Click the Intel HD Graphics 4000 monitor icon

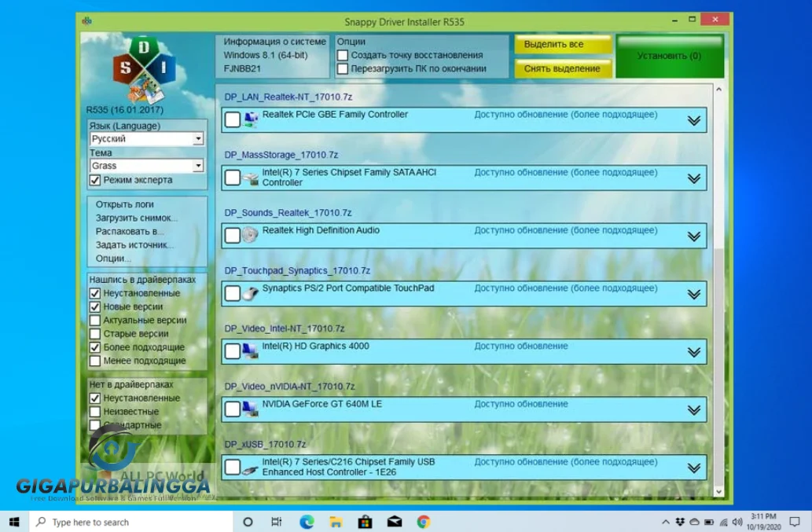click(252, 350)
